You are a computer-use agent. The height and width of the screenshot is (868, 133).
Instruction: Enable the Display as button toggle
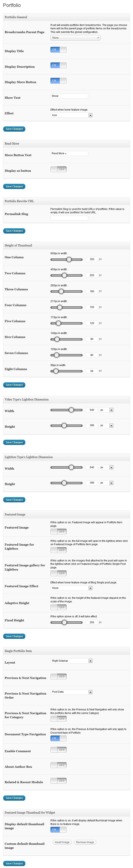[58, 169]
